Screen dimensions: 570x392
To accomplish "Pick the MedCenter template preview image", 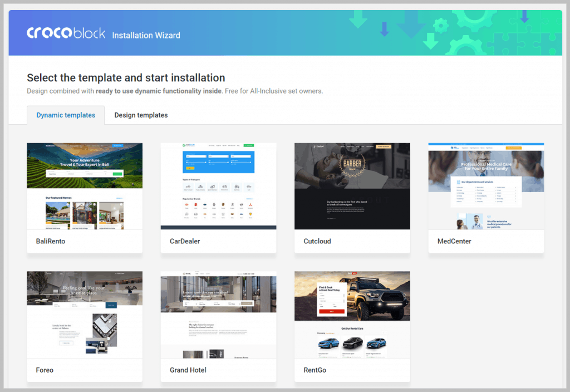I will (485, 186).
